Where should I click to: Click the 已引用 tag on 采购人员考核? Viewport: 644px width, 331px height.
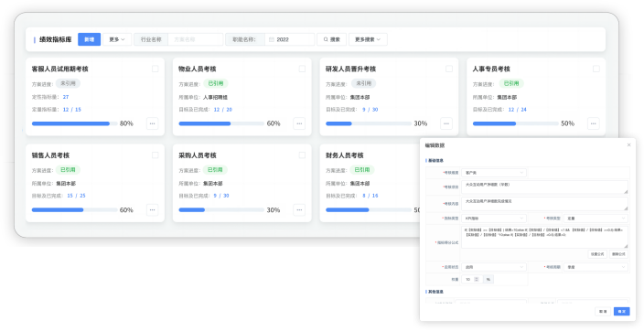(x=215, y=169)
